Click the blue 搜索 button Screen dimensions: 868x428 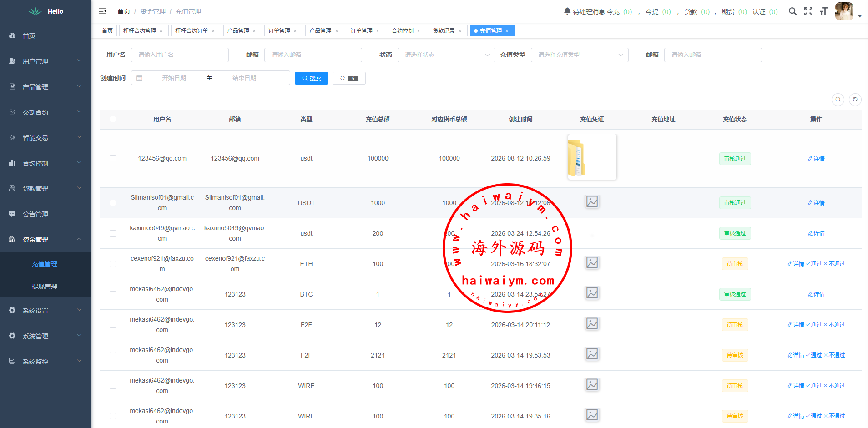[x=311, y=78]
